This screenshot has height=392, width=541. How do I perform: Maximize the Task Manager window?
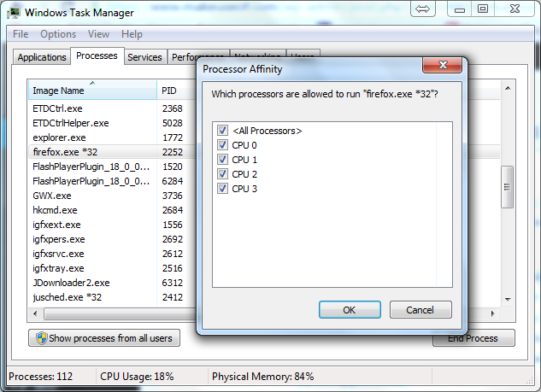(483, 9)
